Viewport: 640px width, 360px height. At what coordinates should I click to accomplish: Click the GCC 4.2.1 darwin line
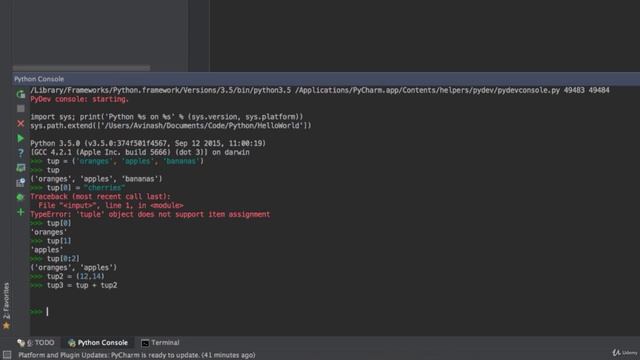140,152
